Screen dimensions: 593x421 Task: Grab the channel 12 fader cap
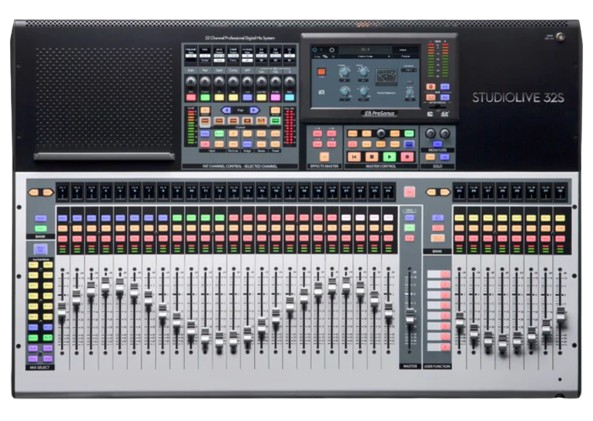pos(219,340)
